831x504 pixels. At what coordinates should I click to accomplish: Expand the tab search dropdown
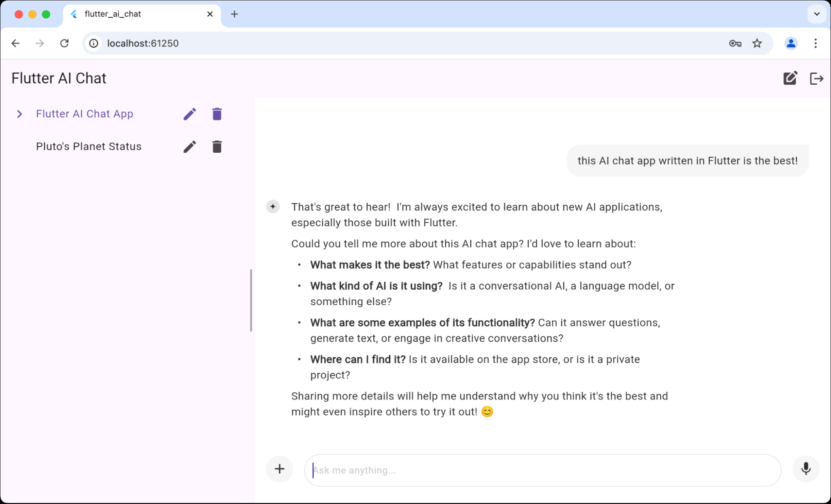pyautogui.click(x=817, y=14)
